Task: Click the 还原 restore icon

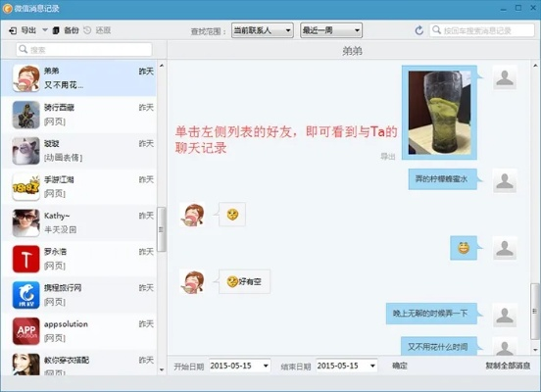Action: coord(87,30)
